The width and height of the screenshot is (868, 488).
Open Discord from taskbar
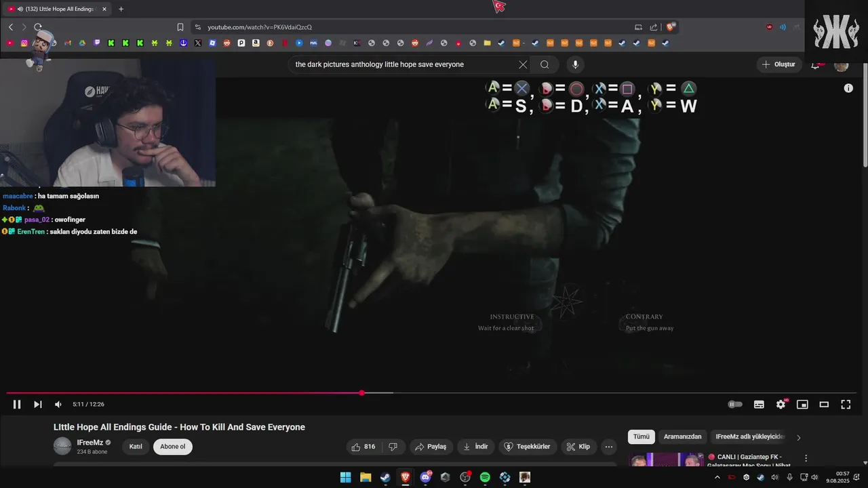[x=425, y=477]
